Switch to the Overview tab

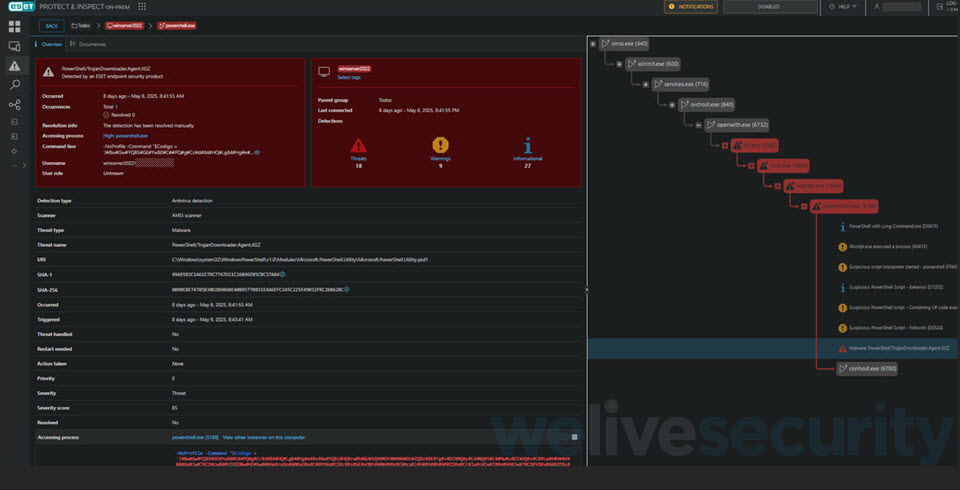tap(48, 44)
